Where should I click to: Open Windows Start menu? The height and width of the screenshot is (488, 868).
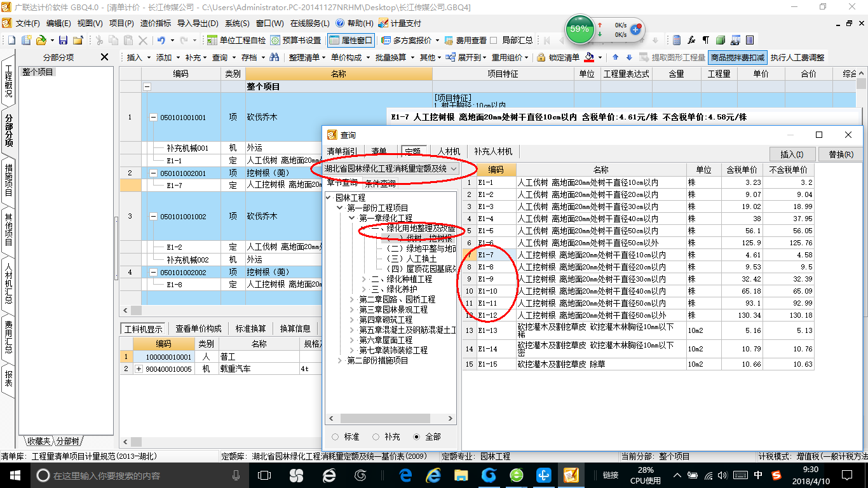pos(15,475)
